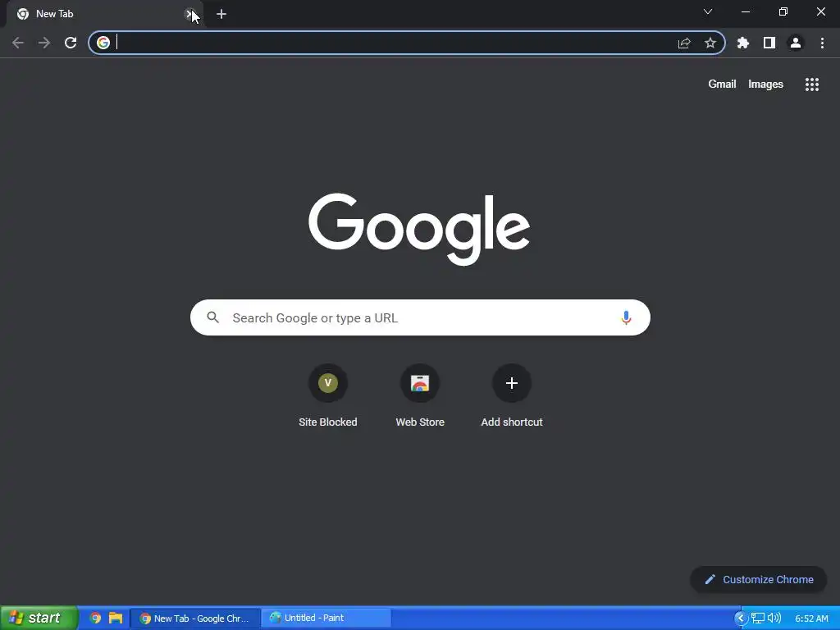Open the Gmail link
This screenshot has width=840, height=630.
(x=722, y=84)
